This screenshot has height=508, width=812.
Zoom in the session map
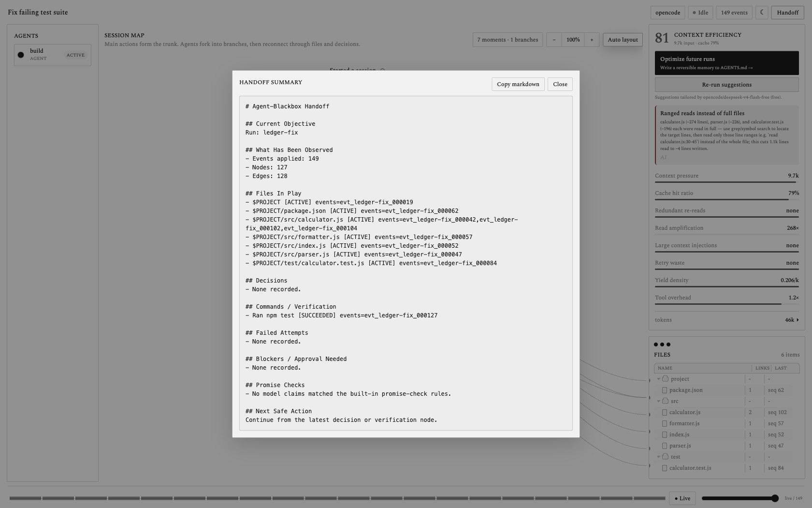pos(592,40)
